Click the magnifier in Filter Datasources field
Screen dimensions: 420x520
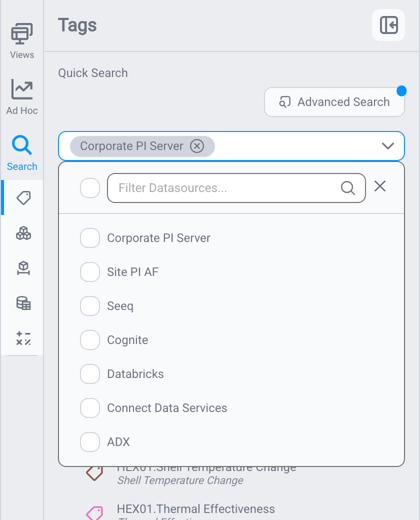click(347, 188)
